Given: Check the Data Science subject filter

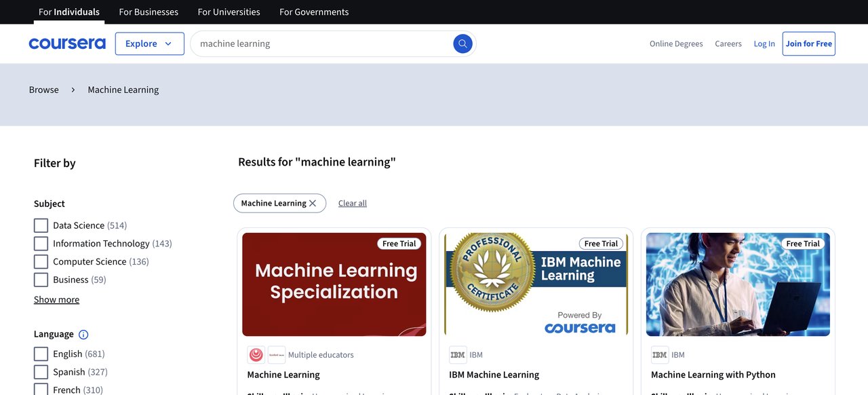Looking at the screenshot, I should pos(41,225).
